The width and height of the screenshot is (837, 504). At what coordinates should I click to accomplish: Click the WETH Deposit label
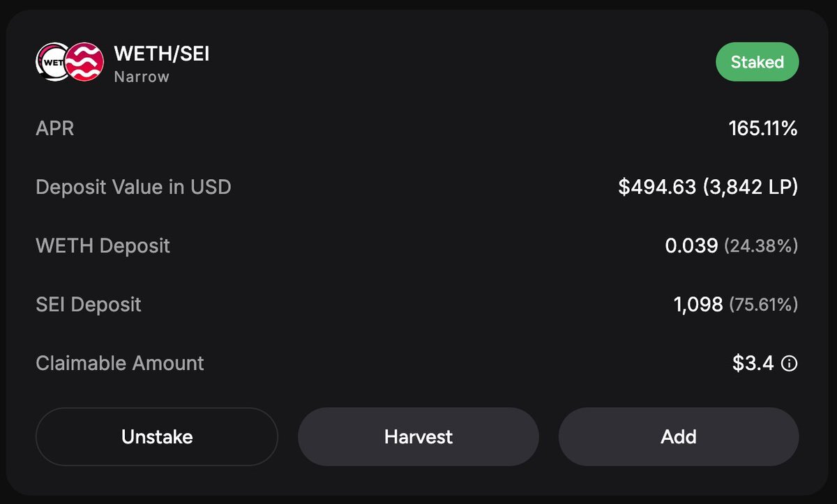pyautogui.click(x=103, y=245)
